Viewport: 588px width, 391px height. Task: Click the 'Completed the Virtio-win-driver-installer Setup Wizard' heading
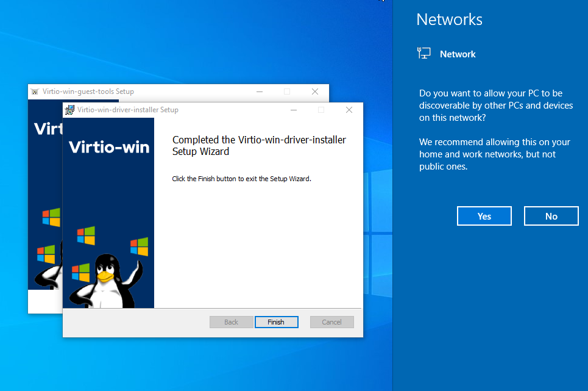click(259, 146)
